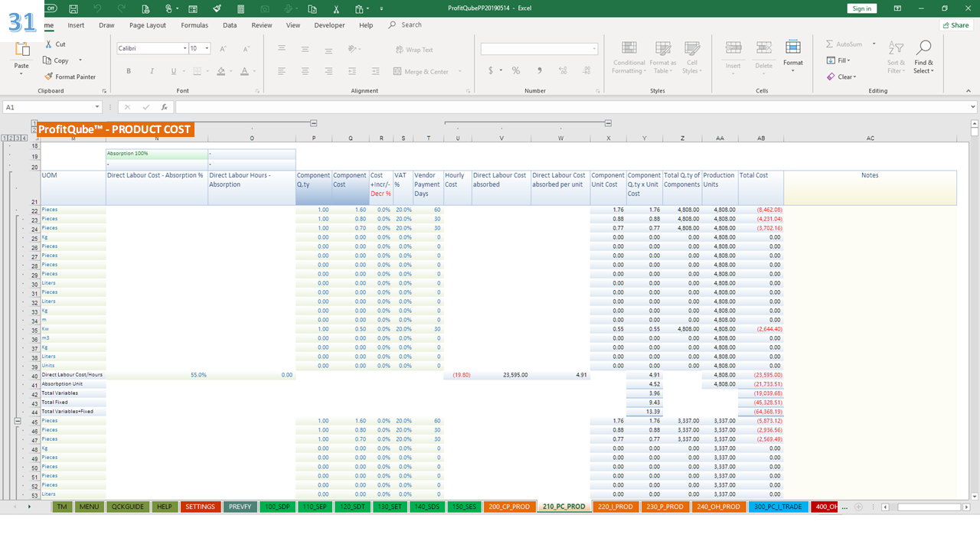
Task: Open the Font size dropdown
Action: [207, 48]
